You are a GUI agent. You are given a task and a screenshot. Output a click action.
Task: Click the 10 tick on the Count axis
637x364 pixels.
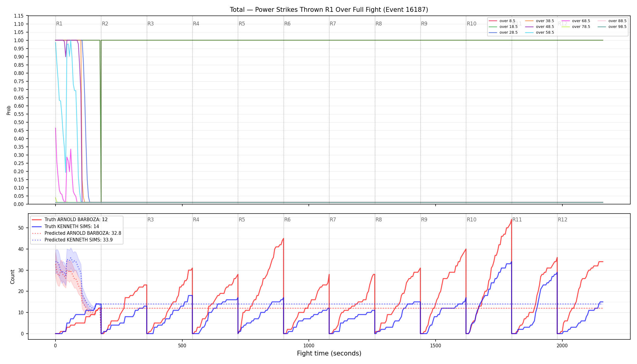21,312
